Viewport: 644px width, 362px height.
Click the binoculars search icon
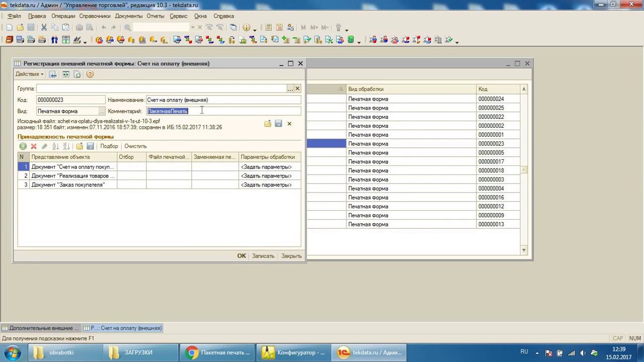pos(54,40)
